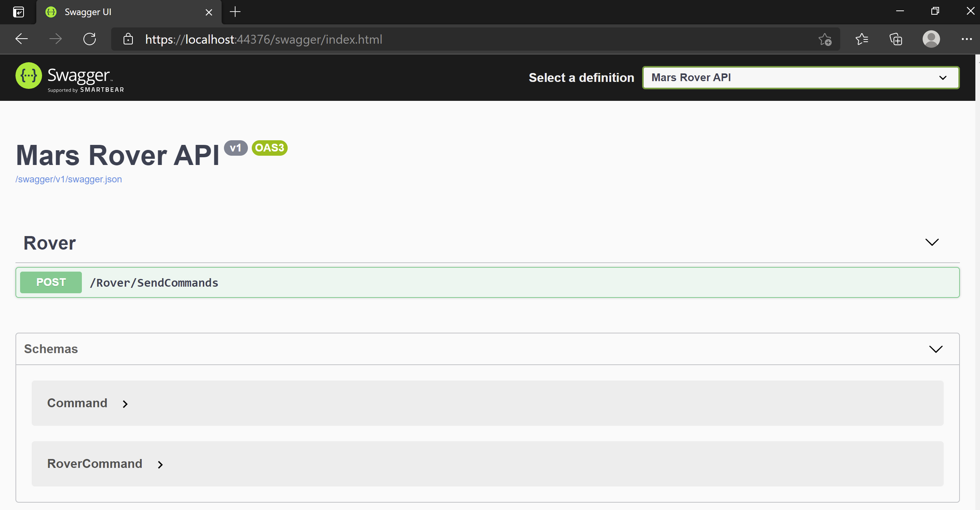This screenshot has width=980, height=510.
Task: Open the browser settings ellipsis menu
Action: pyautogui.click(x=968, y=39)
